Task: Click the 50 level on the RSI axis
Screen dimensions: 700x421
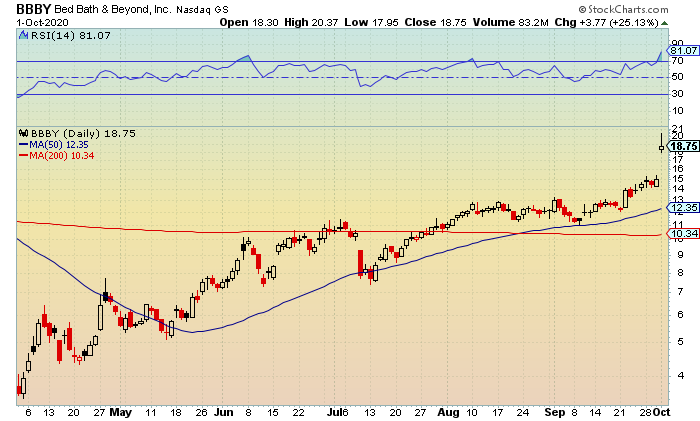Action: pyautogui.click(x=678, y=77)
